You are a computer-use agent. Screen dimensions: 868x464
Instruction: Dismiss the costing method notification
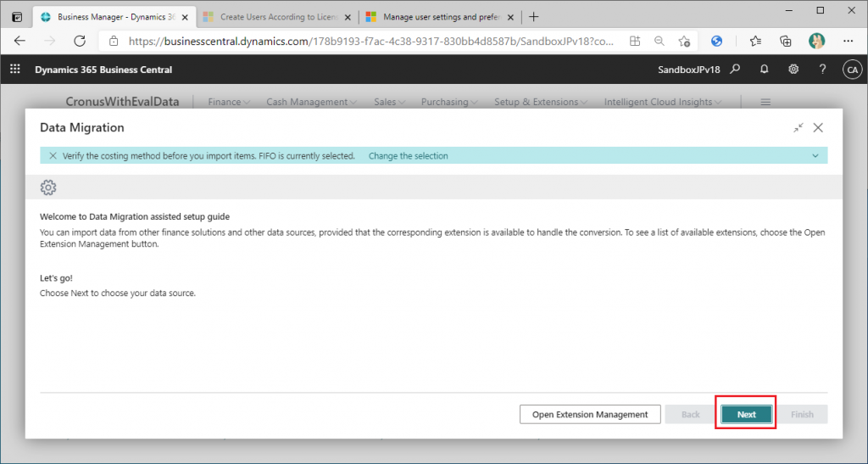pos(53,155)
